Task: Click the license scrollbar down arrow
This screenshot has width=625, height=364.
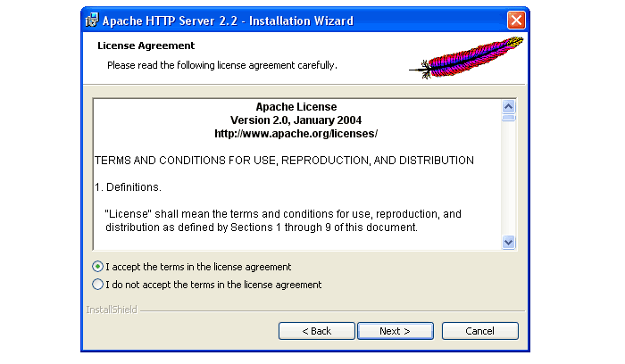Action: [x=509, y=242]
